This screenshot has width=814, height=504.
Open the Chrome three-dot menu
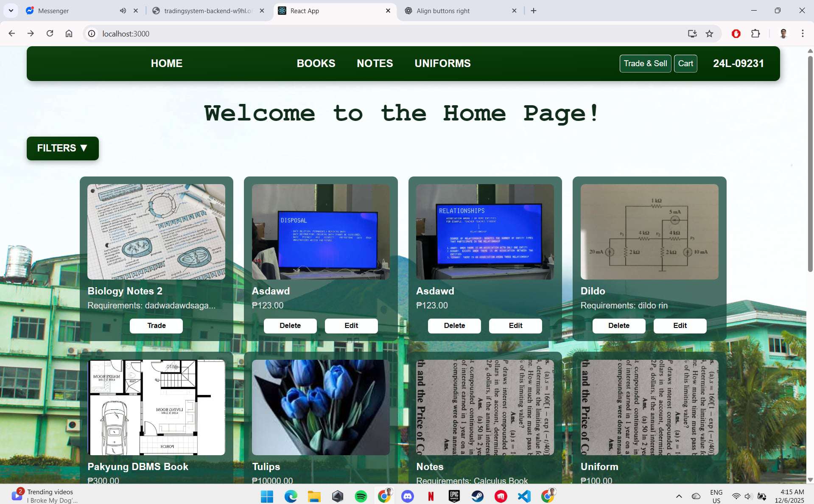803,34
